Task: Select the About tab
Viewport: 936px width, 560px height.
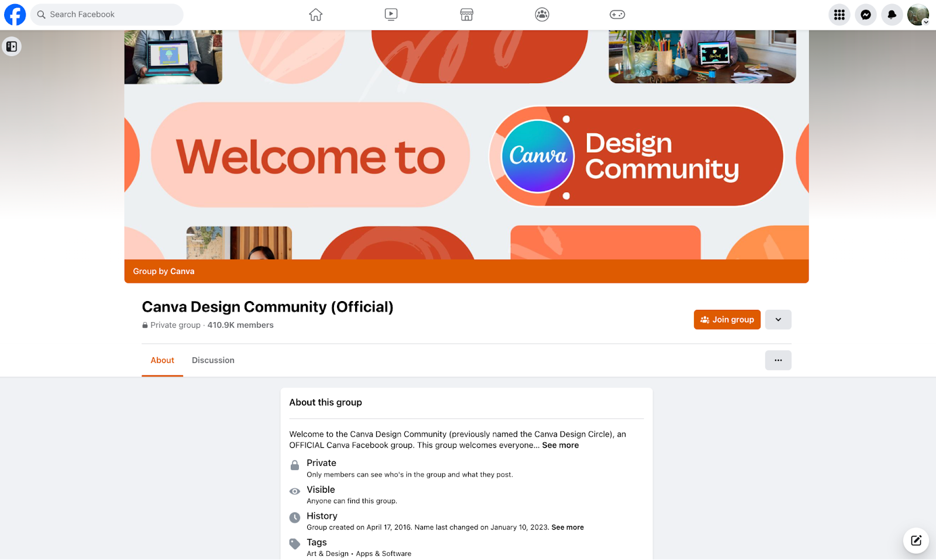Action: [162, 360]
